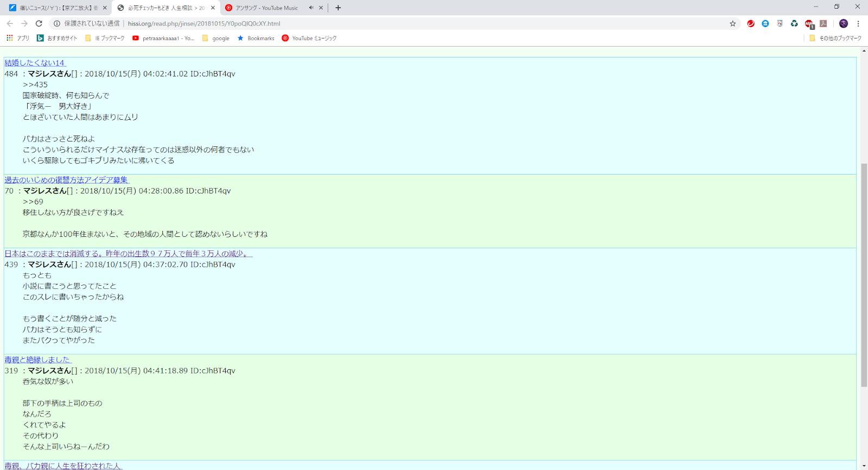This screenshot has width=868, height=470.
Task: Click poster name in post 319
Action: click(49, 371)
